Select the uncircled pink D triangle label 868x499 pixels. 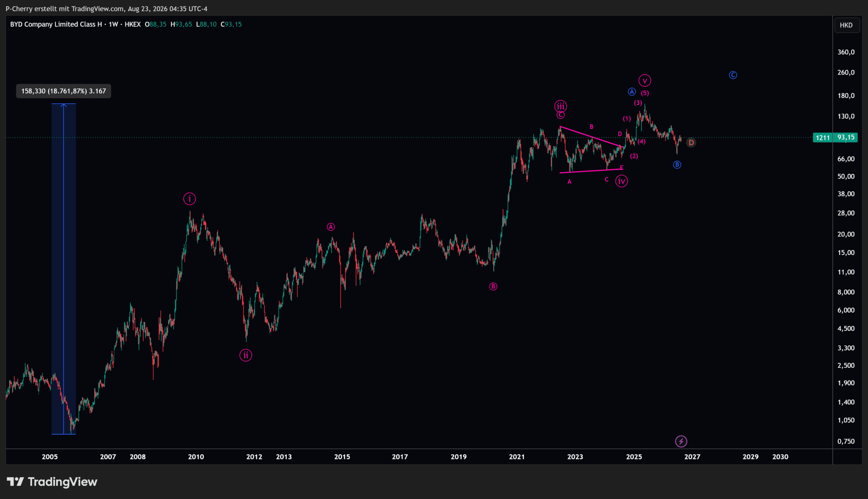tap(620, 134)
